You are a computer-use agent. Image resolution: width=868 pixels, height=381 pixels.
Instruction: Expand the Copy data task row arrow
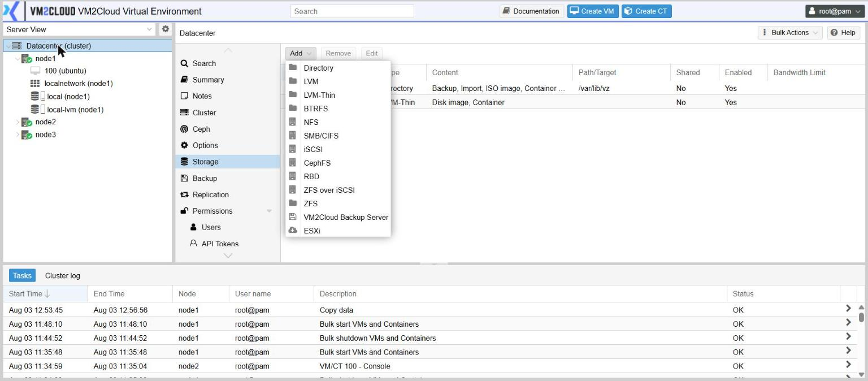point(848,309)
